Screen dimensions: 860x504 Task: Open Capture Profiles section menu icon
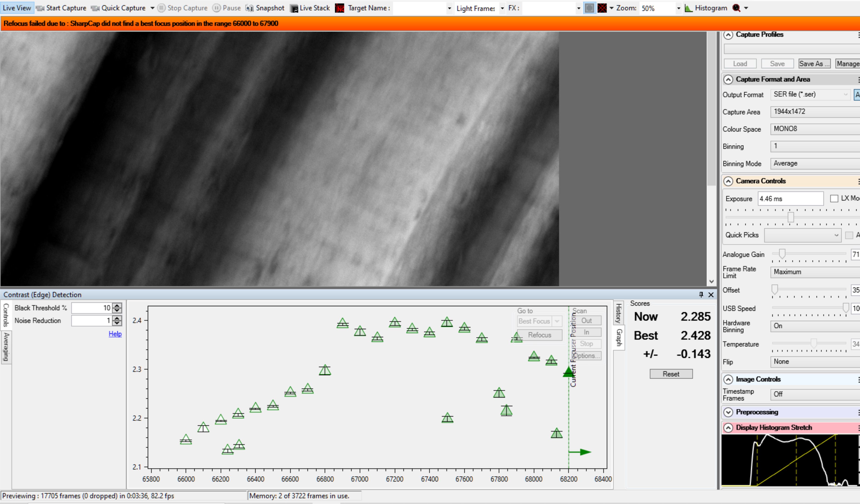(858, 35)
